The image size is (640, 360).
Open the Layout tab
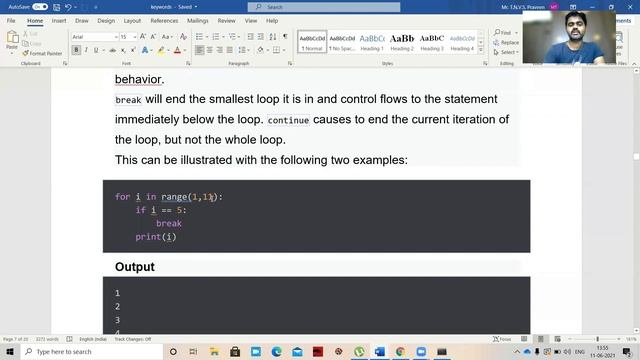click(132, 20)
